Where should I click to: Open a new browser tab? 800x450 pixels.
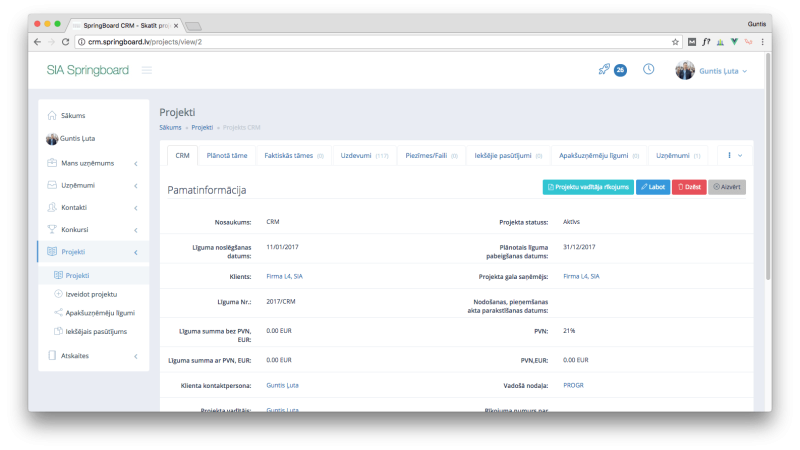193,26
